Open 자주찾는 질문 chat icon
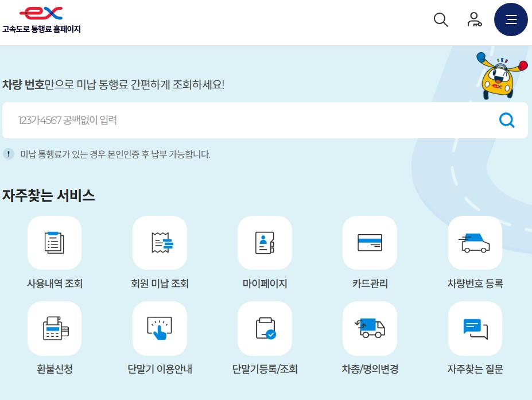The image size is (532, 400). (475, 328)
